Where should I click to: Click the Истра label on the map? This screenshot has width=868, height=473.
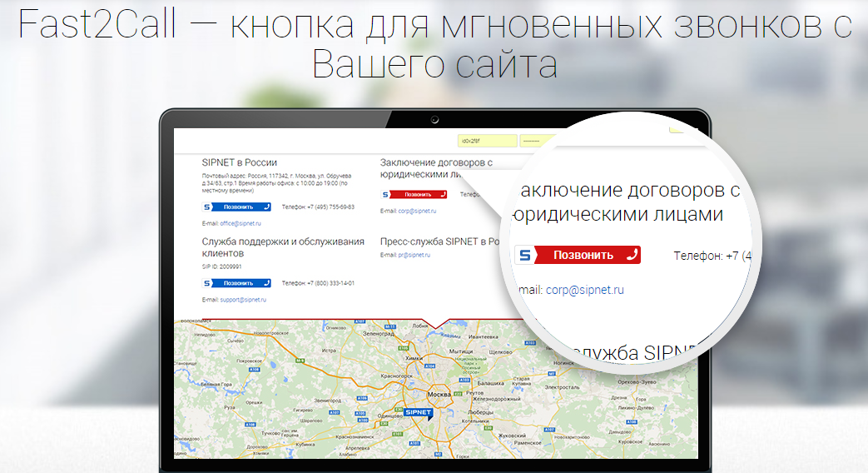coord(329,350)
